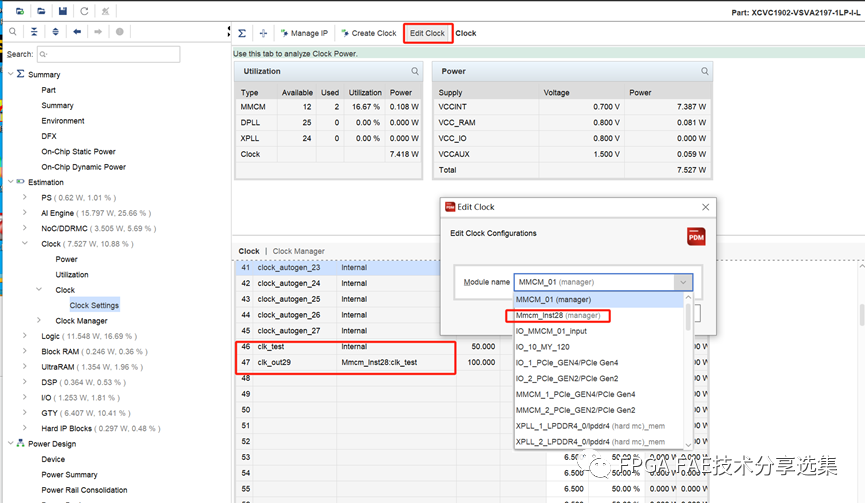865x503 pixels.
Task: Click the Edit Clock toolbar button
Action: 428,33
